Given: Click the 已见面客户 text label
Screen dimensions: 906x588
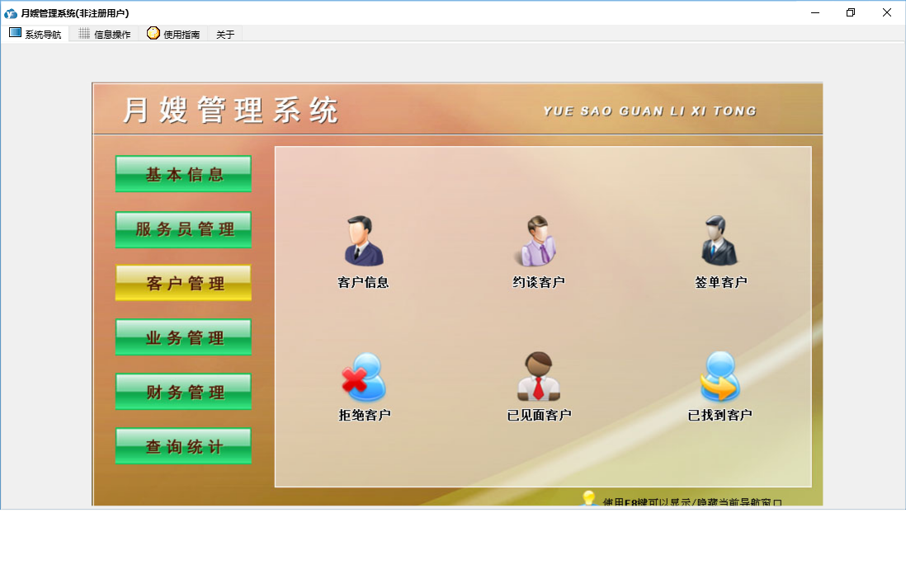Looking at the screenshot, I should [539, 416].
